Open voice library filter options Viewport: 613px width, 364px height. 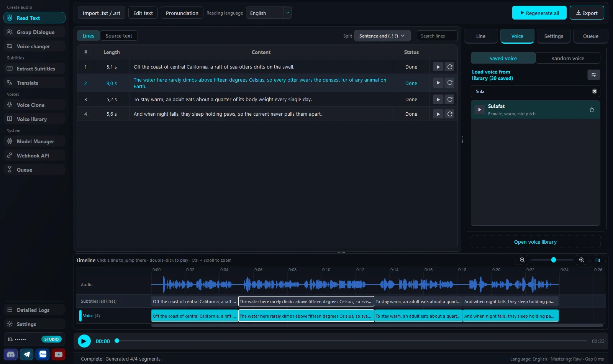(593, 75)
